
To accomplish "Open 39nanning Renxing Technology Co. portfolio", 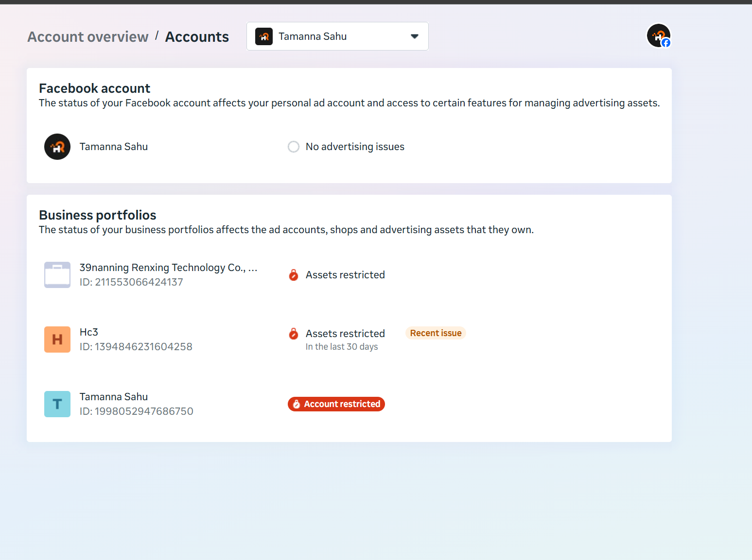I will coord(168,268).
